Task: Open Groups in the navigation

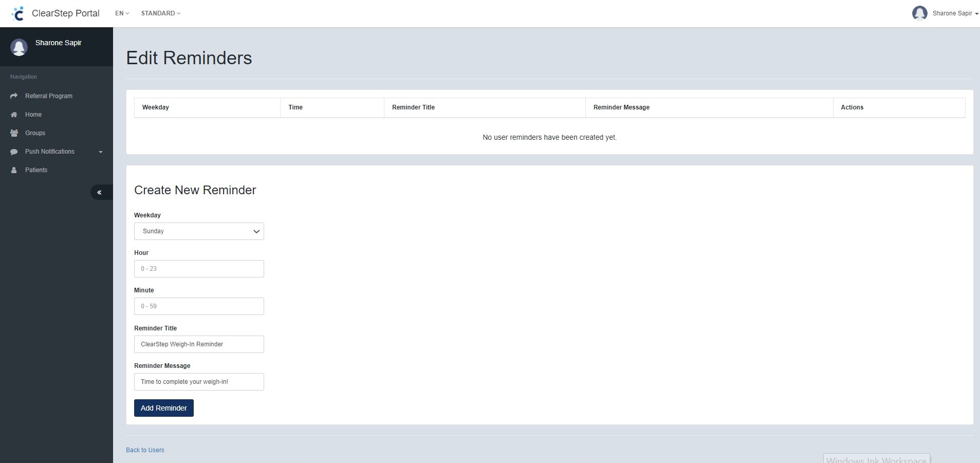Action: (35, 133)
